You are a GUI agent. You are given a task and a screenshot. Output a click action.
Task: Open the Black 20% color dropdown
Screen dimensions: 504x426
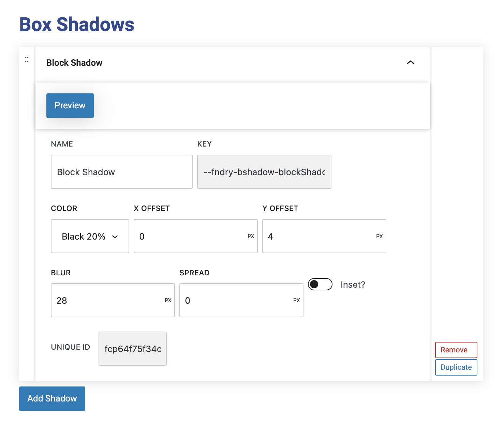[90, 236]
